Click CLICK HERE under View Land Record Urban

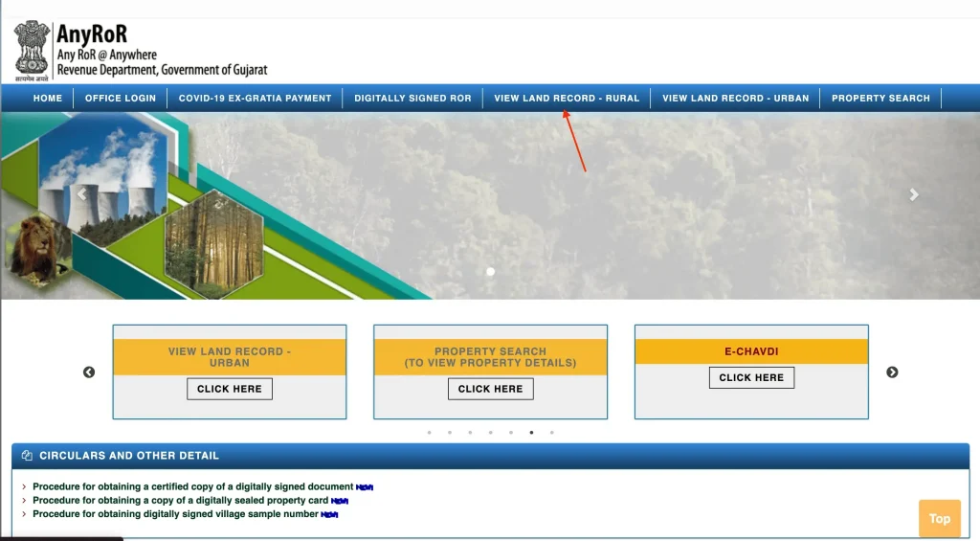pyautogui.click(x=230, y=389)
